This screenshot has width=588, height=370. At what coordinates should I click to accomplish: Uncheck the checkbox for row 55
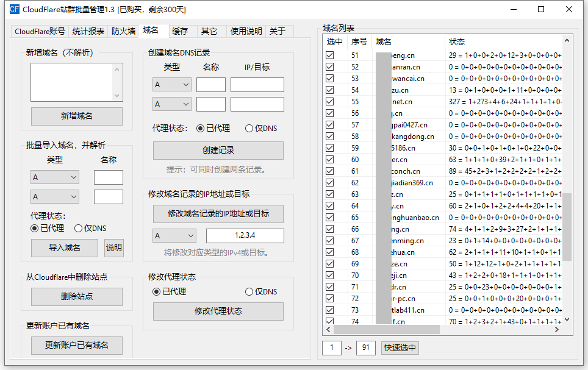click(329, 102)
